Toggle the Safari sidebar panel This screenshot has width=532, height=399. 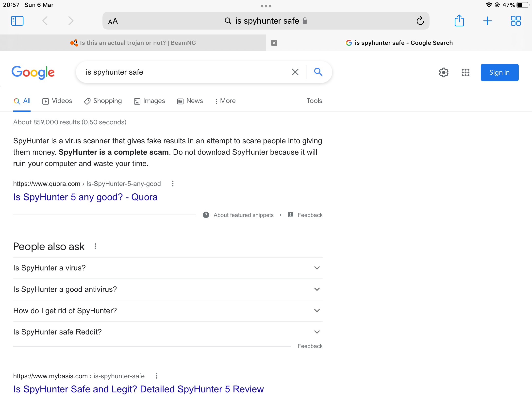coord(17,21)
